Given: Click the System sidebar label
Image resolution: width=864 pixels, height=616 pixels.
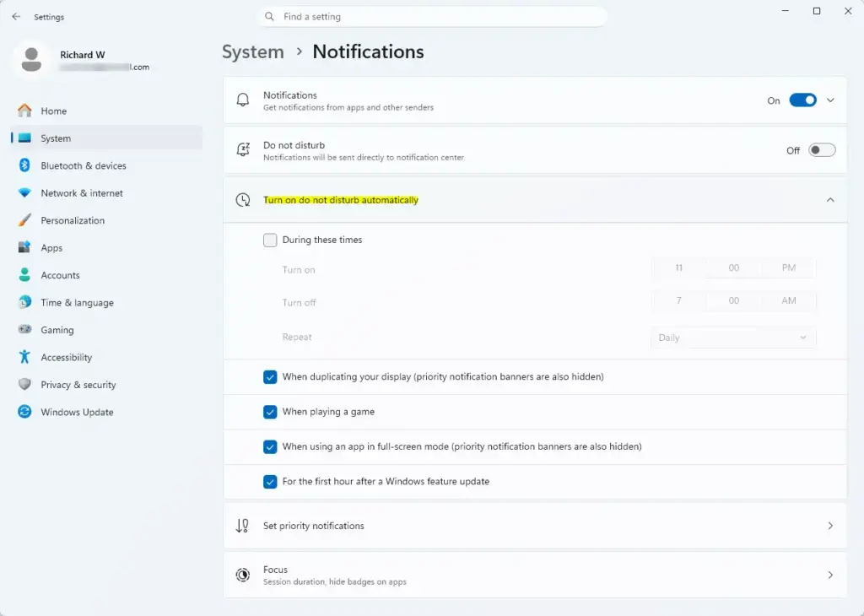Looking at the screenshot, I should pos(56,138).
